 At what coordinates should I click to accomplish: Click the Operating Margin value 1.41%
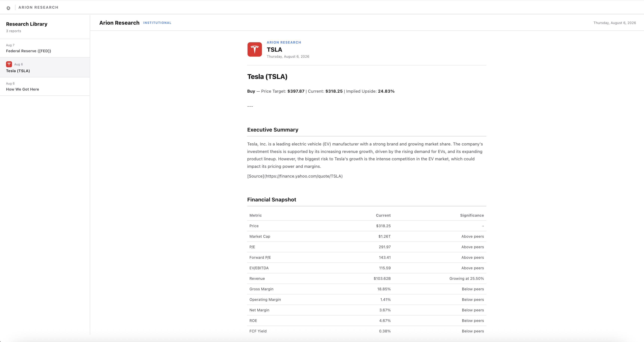tap(385, 300)
